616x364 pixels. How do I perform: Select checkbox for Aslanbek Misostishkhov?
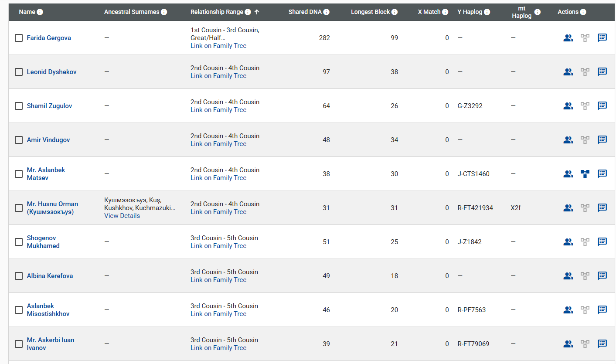click(19, 310)
